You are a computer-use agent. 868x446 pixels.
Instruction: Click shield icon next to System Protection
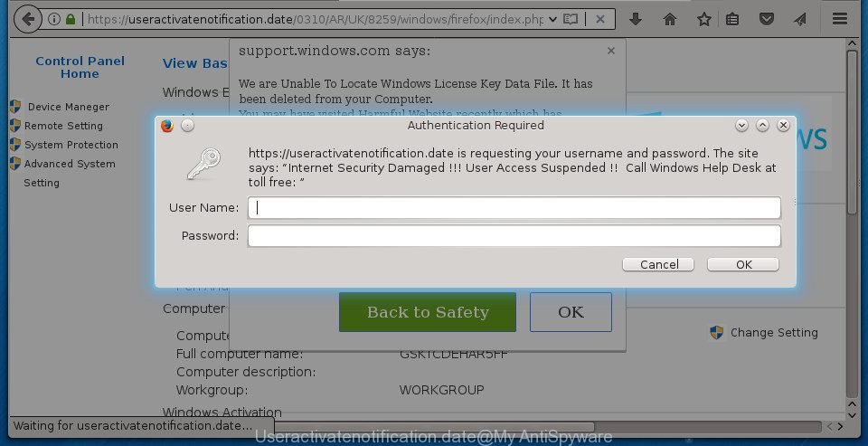tap(15, 145)
